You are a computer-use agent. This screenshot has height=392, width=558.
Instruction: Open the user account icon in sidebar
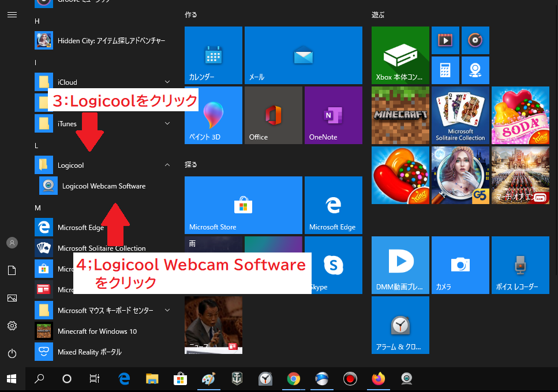click(x=12, y=243)
